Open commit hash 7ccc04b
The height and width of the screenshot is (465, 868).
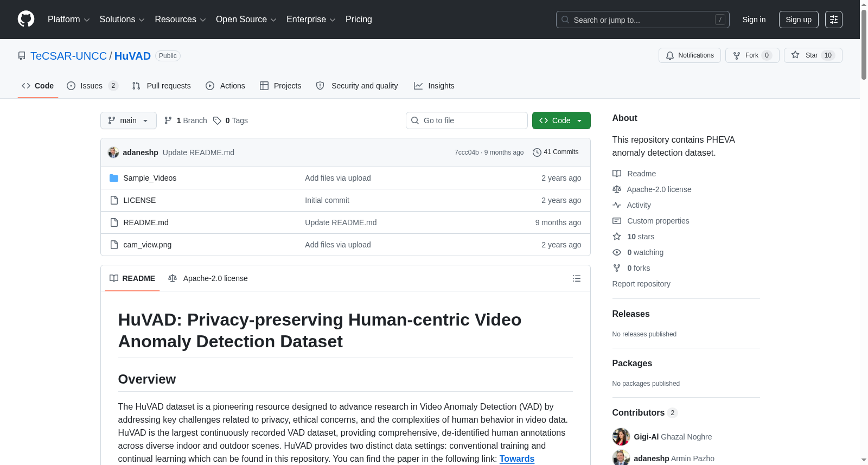[467, 152]
